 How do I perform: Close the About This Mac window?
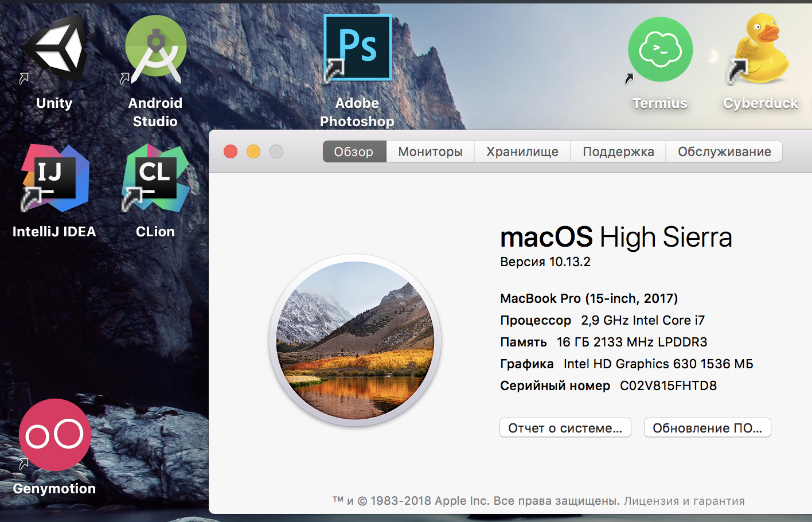[231, 151]
